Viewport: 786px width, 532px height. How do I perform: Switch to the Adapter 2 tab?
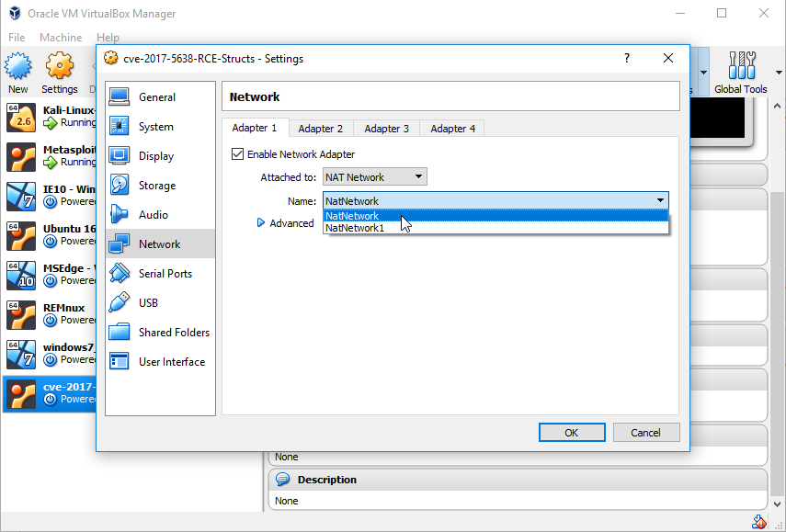coord(320,129)
